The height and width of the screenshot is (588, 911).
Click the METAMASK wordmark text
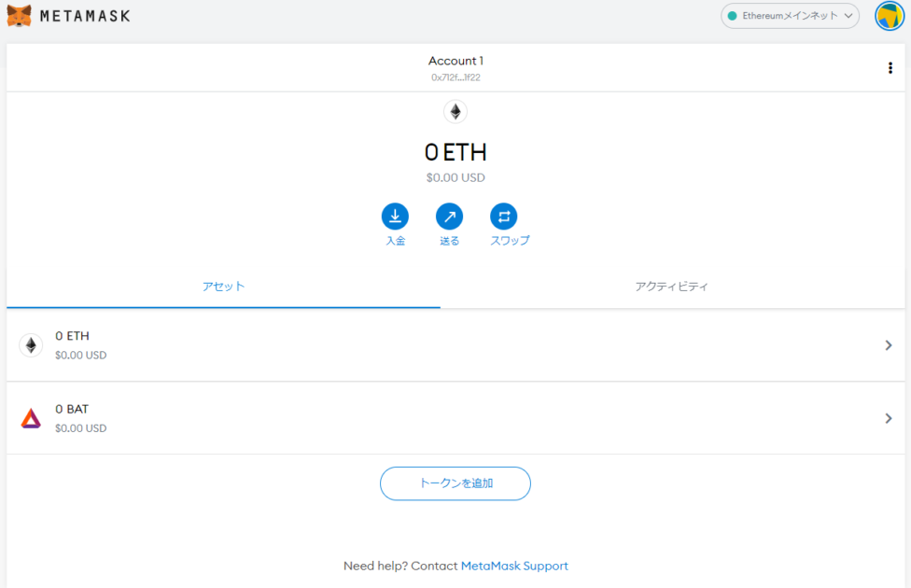pos(85,16)
